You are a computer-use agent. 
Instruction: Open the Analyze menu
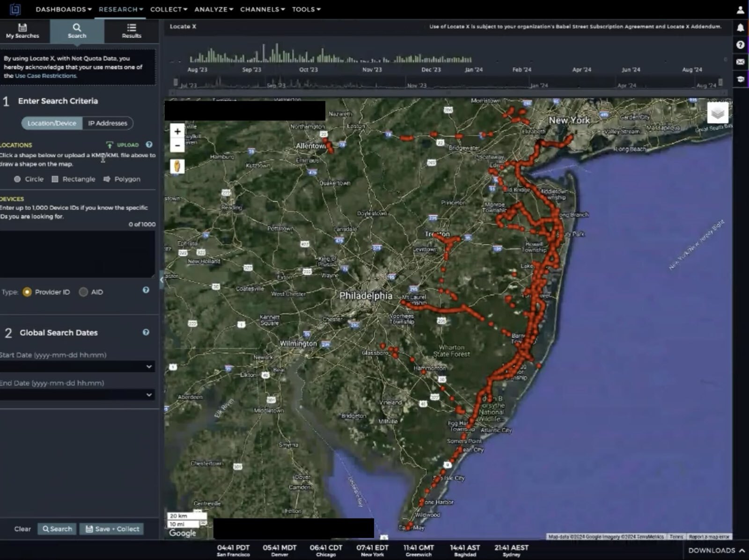pos(213,9)
